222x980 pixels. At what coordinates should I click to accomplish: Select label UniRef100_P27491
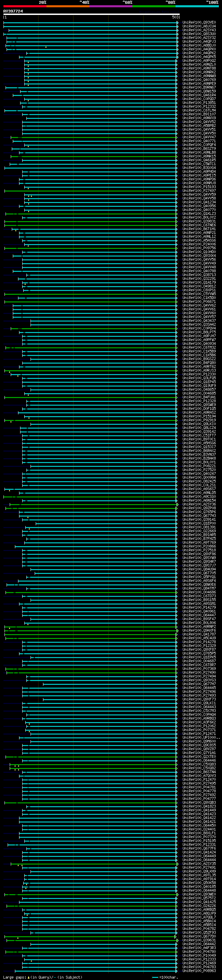(199, 867)
